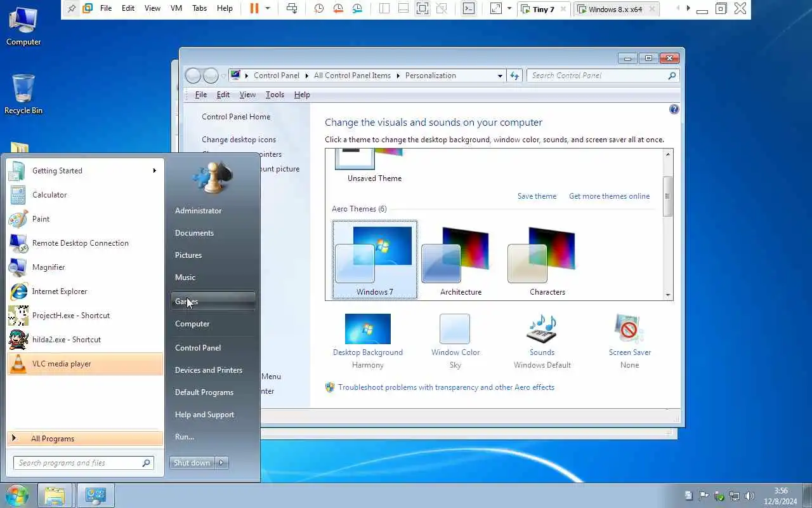Image resolution: width=812 pixels, height=508 pixels.
Task: Open the View menu in Personalization window
Action: pos(247,95)
